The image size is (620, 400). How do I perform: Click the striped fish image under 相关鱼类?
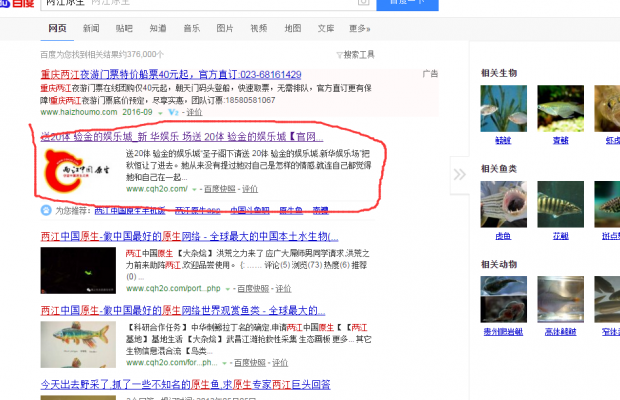561,204
